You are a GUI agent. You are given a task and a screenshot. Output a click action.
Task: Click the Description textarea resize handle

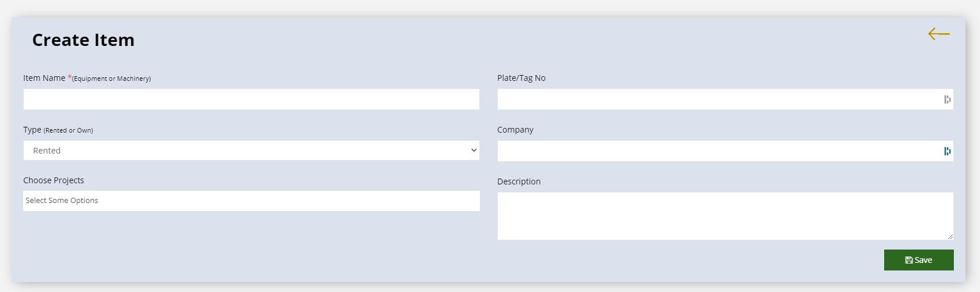(950, 236)
